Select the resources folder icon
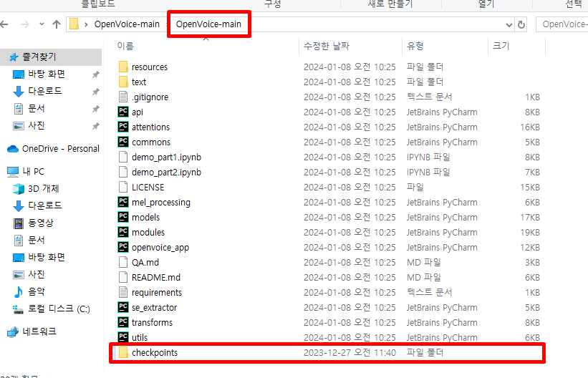Image resolution: width=588 pixels, height=378 pixels. pos(123,67)
